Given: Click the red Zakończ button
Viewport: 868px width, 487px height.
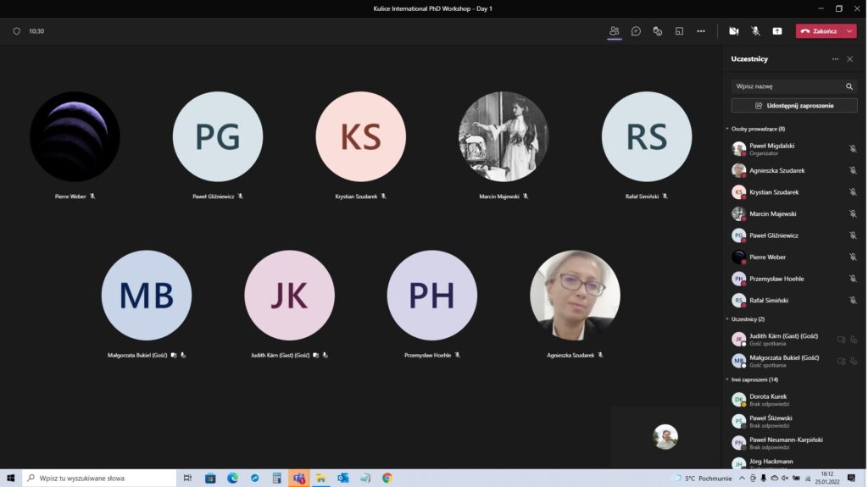Looking at the screenshot, I should [819, 31].
